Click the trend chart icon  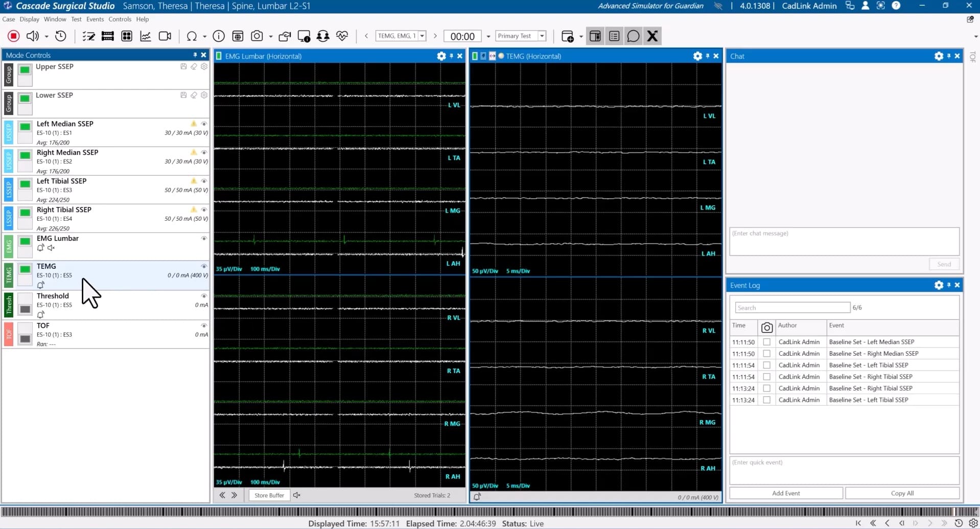[x=146, y=36]
